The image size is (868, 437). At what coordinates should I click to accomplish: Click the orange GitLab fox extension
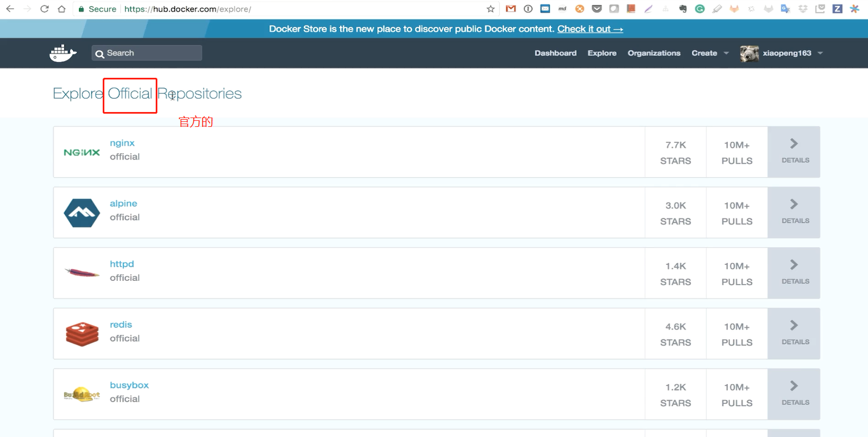click(734, 9)
